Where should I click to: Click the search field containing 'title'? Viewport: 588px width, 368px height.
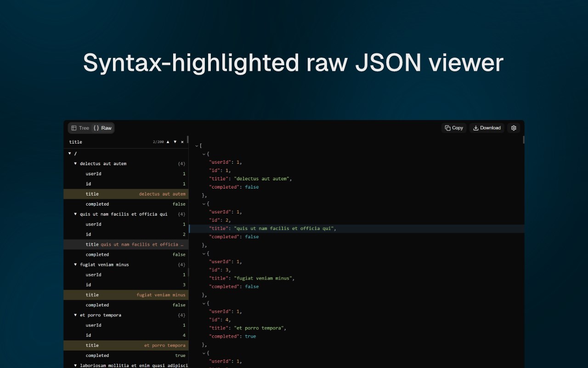pos(109,142)
